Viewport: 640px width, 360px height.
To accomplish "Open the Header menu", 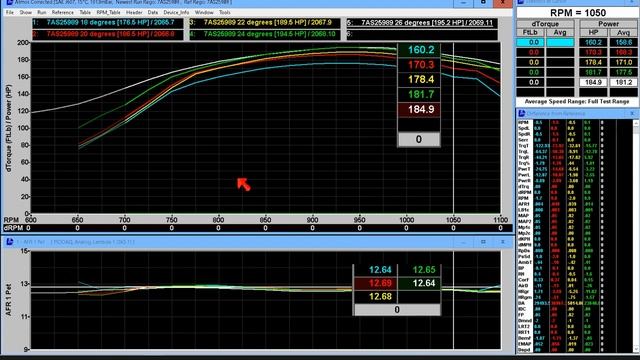I will tap(134, 13).
